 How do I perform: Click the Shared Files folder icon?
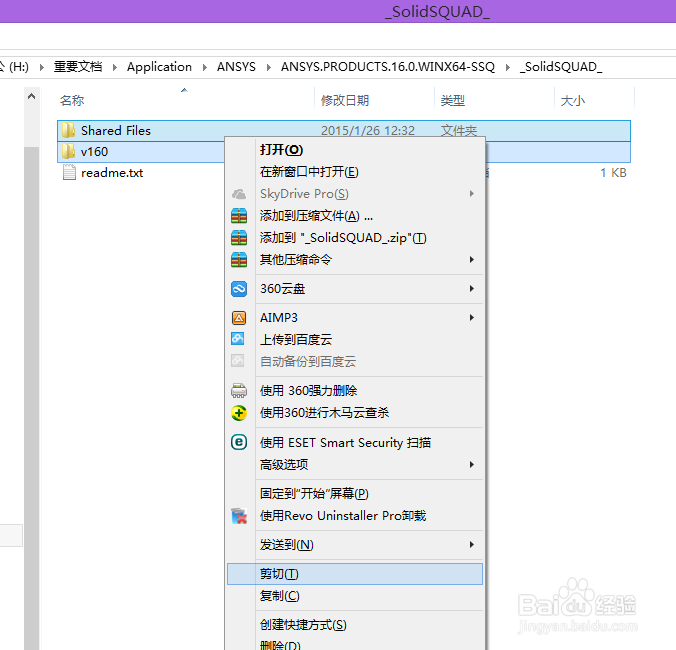click(x=68, y=130)
